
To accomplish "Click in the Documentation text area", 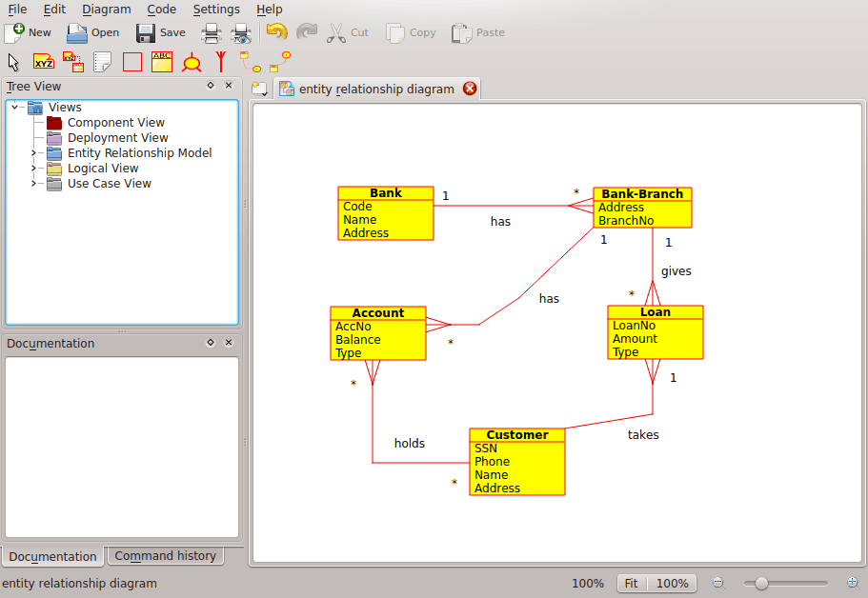I will coord(122,447).
